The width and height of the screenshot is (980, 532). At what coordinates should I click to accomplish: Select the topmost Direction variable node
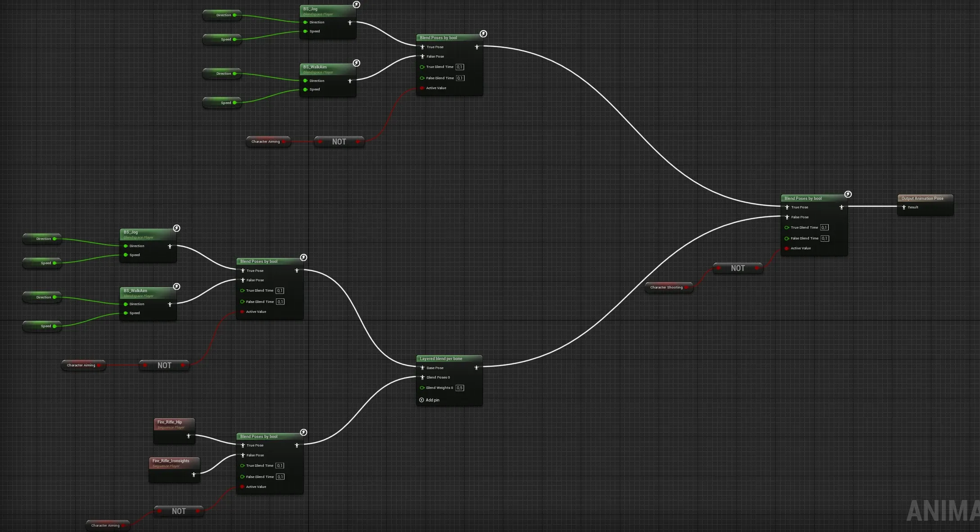coord(222,15)
